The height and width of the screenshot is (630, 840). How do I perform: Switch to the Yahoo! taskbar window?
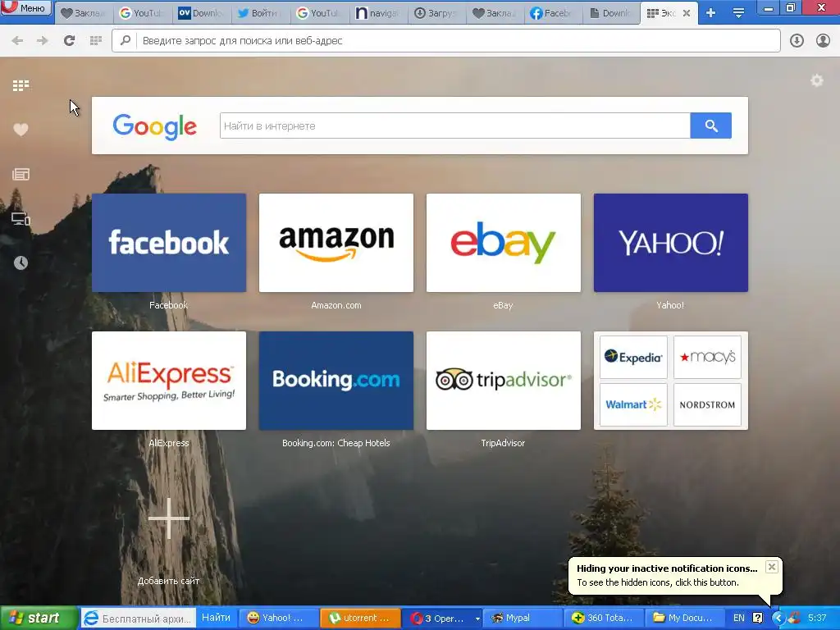279,619
